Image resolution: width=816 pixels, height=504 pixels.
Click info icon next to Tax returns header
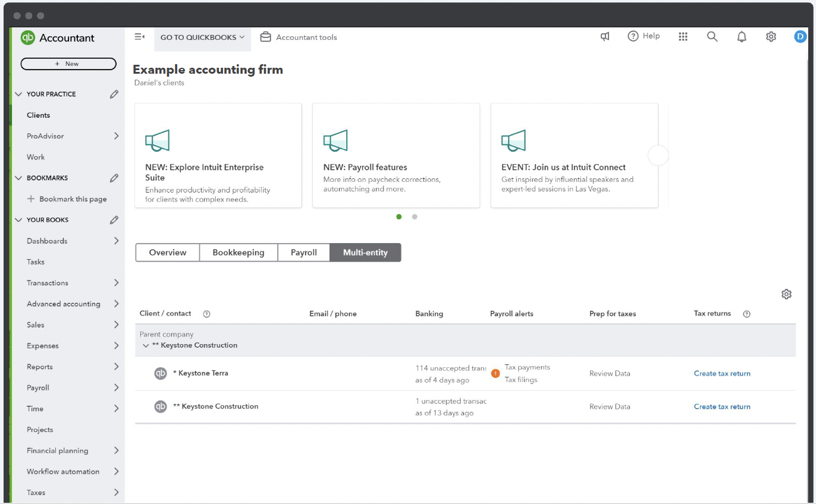(747, 314)
